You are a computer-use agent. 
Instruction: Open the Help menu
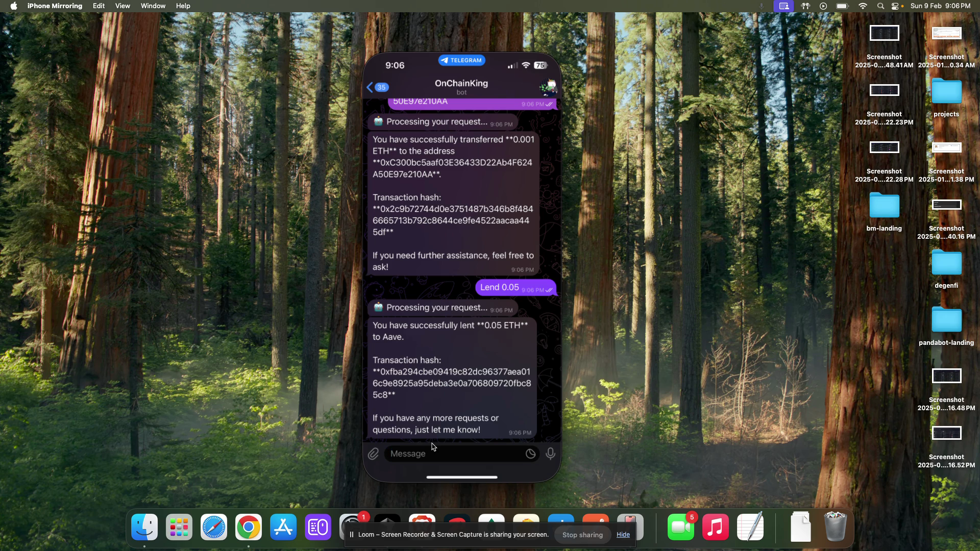tap(183, 6)
